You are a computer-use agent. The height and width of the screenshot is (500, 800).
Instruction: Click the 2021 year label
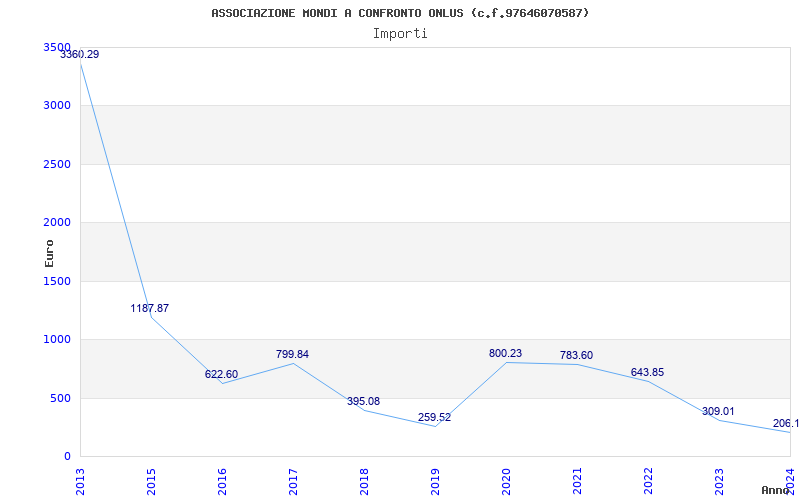pyautogui.click(x=577, y=482)
